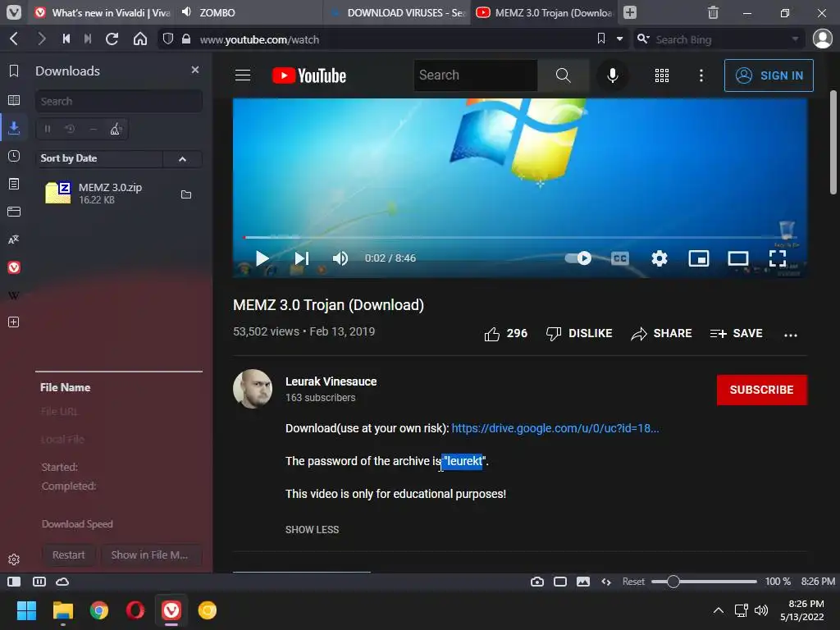
Task: Go to the home page icon
Action: click(x=140, y=39)
